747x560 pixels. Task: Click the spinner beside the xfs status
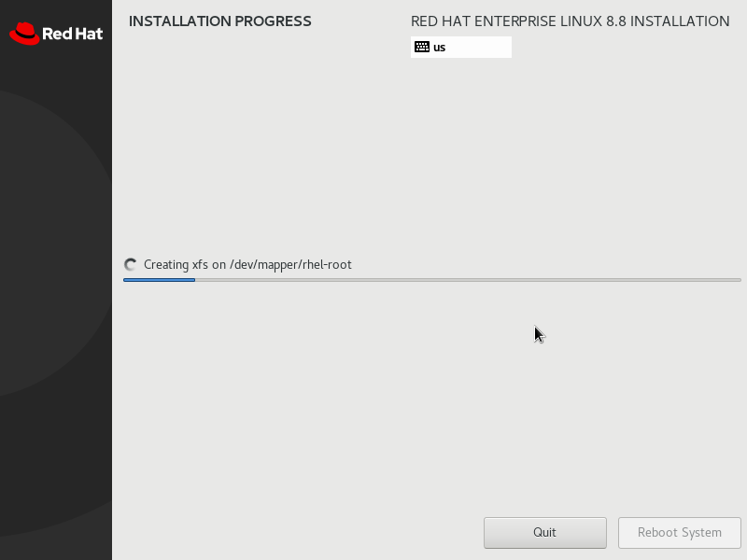pos(129,264)
